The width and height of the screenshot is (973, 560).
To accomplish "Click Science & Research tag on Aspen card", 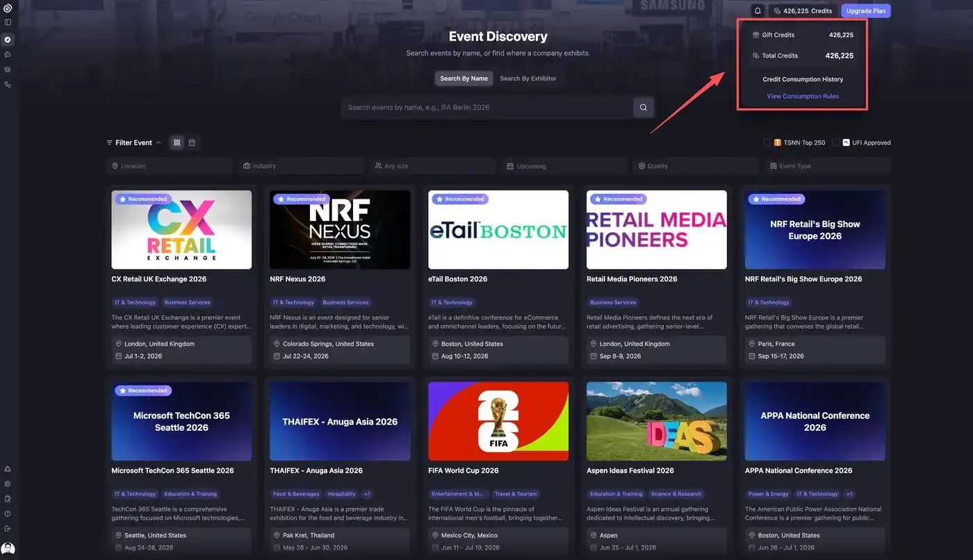I will point(676,494).
